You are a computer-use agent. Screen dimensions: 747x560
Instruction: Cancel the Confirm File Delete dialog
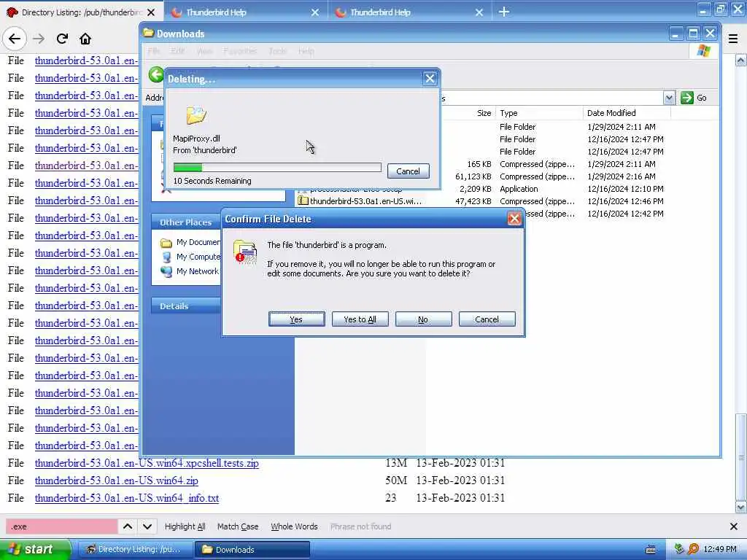(x=487, y=319)
